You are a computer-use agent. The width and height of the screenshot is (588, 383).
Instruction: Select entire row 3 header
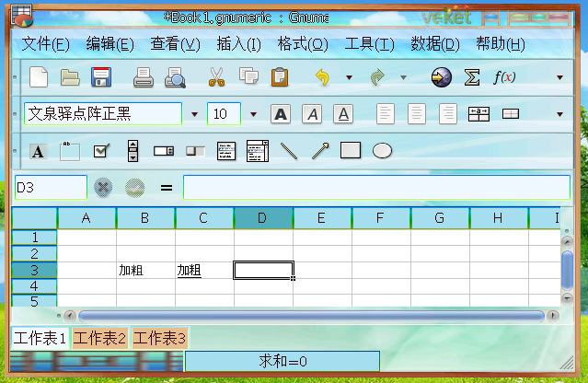pos(34,270)
